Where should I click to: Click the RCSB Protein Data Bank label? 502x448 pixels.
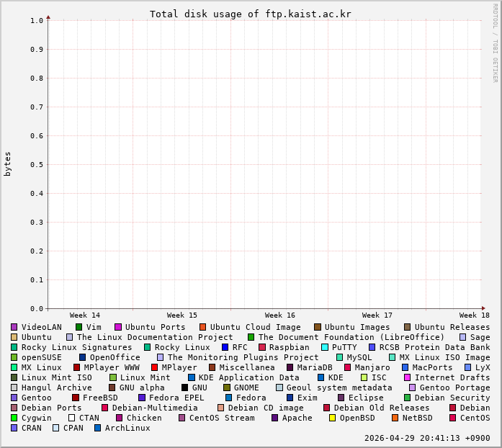point(434,347)
